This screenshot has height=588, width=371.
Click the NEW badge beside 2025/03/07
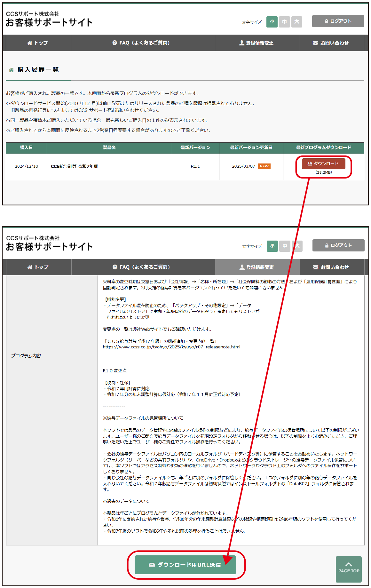[264, 166]
